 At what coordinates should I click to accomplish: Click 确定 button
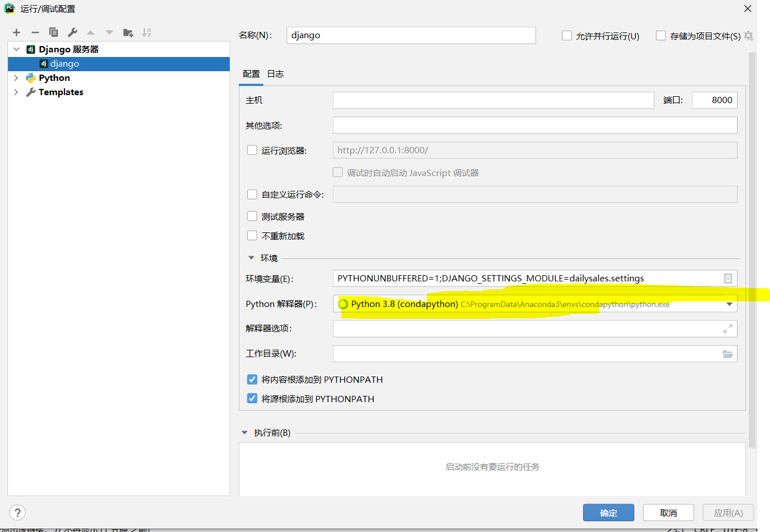pos(609,513)
